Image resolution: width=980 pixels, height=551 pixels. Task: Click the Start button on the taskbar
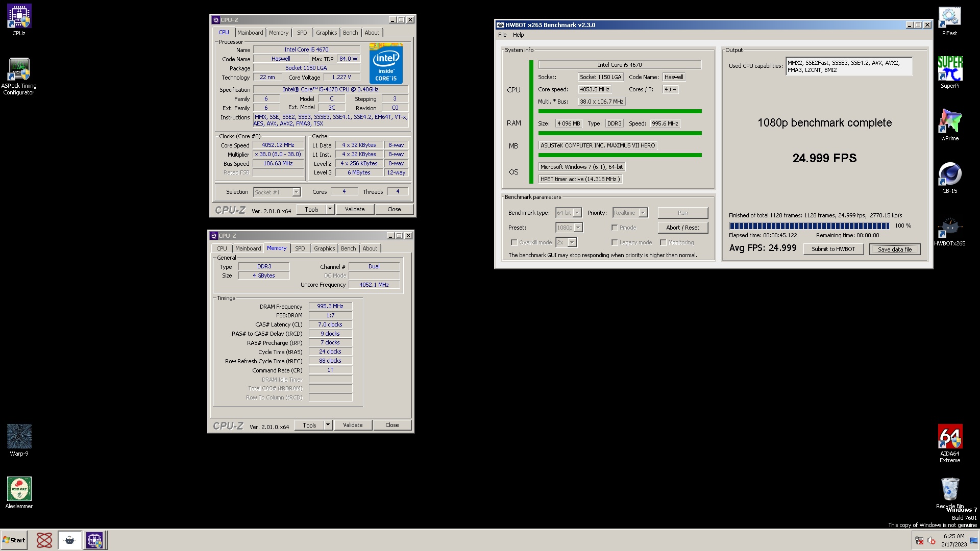(x=14, y=540)
